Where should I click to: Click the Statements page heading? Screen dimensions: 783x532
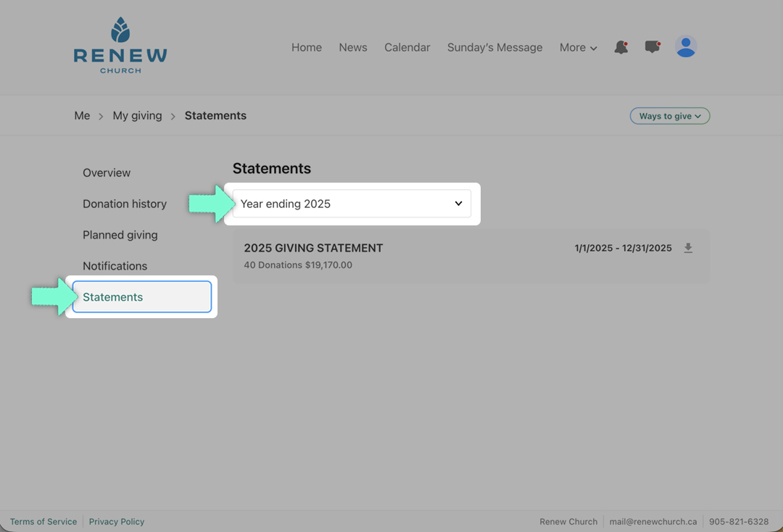pyautogui.click(x=272, y=169)
